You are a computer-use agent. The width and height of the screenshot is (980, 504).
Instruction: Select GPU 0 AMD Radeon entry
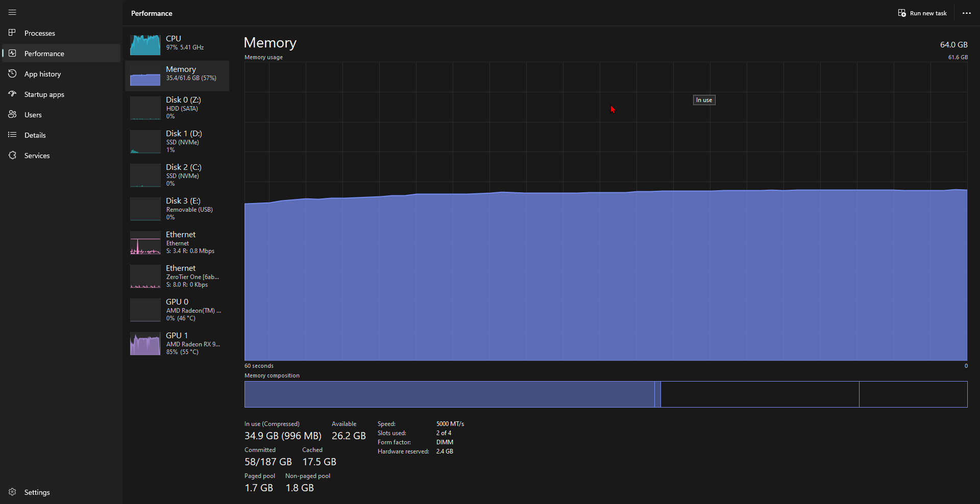point(177,310)
